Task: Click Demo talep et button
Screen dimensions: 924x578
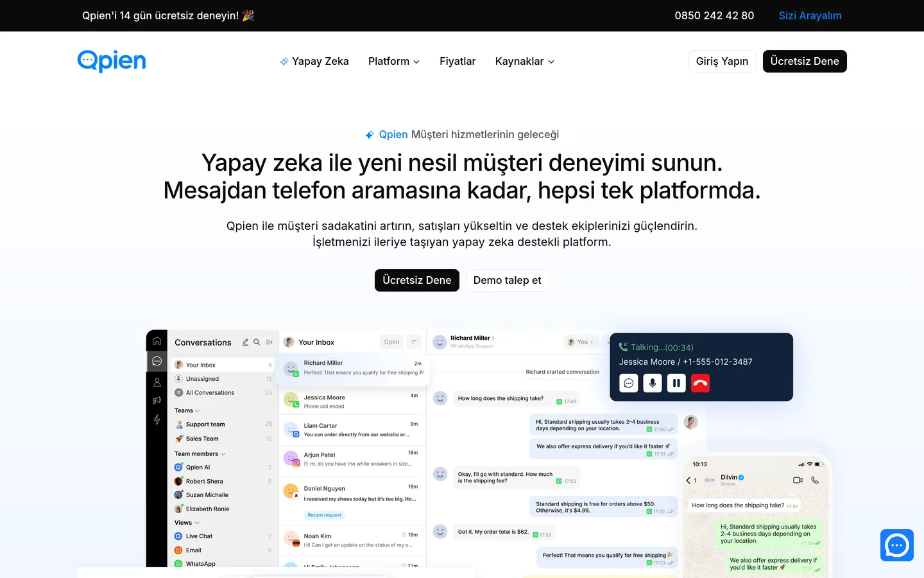Action: pos(508,280)
